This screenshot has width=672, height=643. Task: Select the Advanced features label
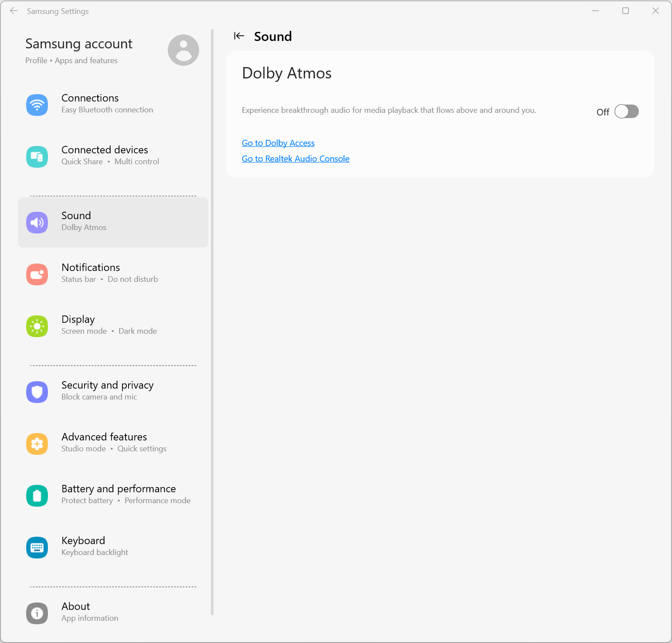point(104,437)
